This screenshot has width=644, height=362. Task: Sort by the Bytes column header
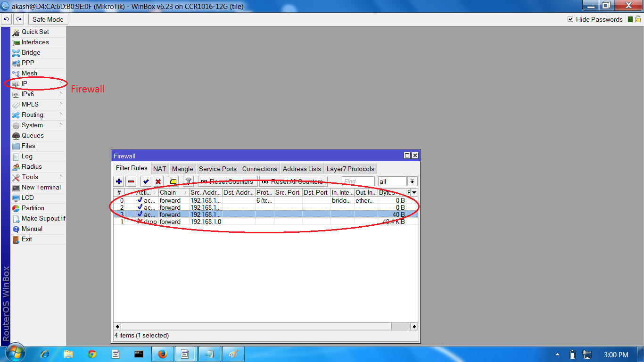(x=392, y=192)
